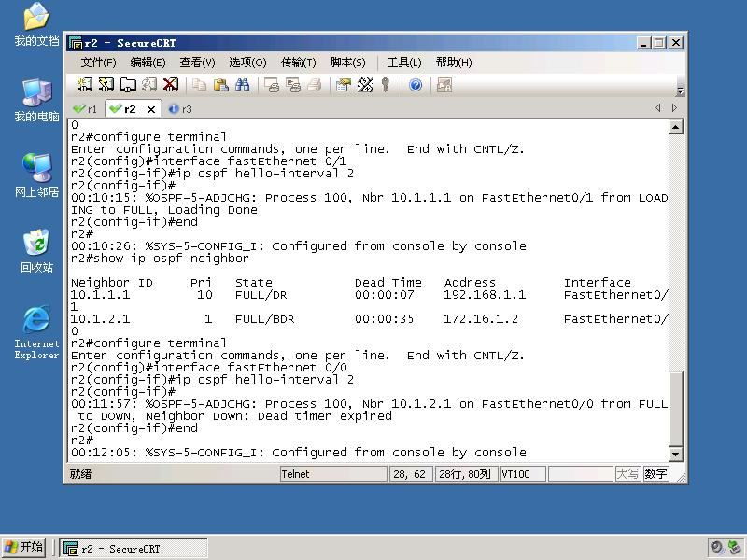Click the Connect in Tab icon
Screen dimensions: 747x560
[128, 85]
